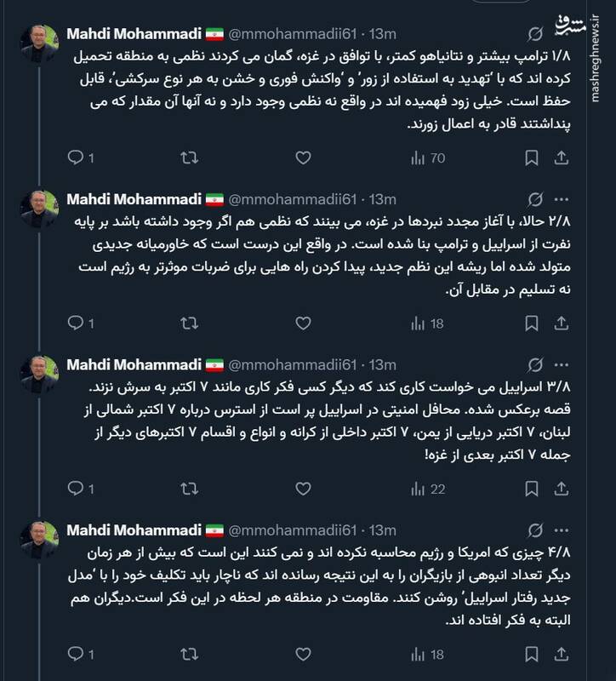
Task: Bookmark the third tweet (3/8)
Action: pos(530,489)
